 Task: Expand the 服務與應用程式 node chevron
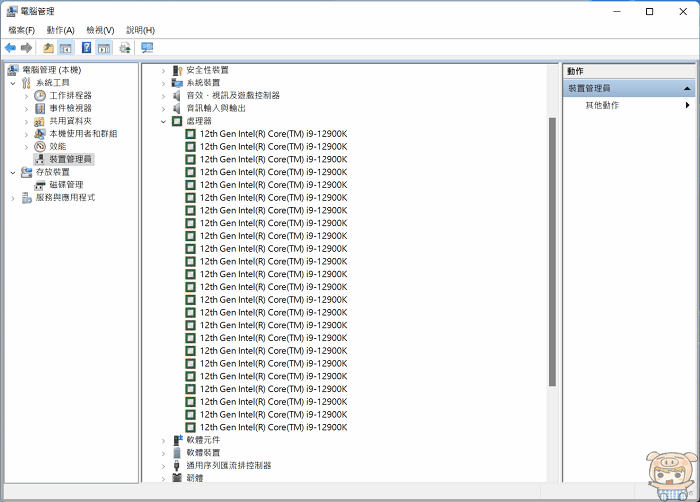[13, 198]
